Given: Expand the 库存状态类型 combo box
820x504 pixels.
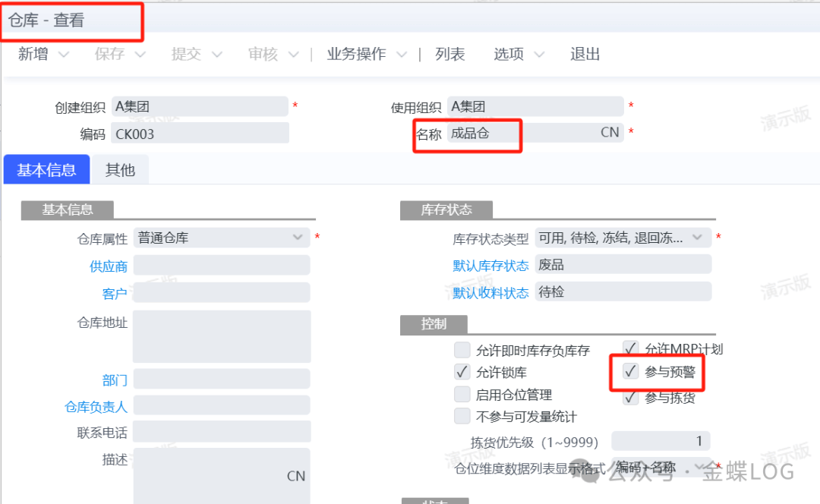Looking at the screenshot, I should [697, 238].
